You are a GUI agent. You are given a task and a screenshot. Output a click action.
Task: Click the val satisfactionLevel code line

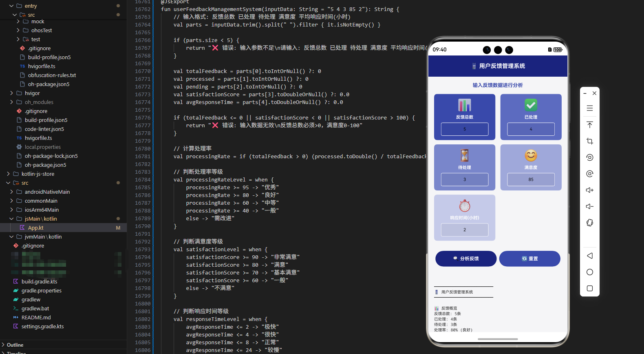point(221,249)
